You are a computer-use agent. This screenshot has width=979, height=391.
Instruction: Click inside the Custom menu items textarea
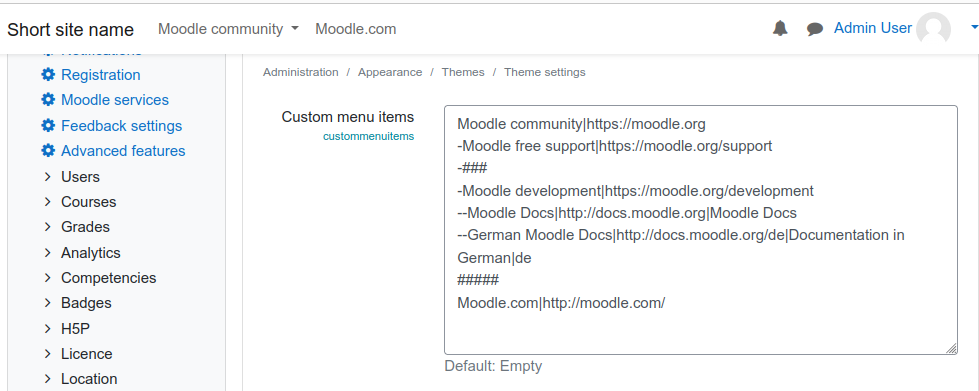click(x=701, y=230)
